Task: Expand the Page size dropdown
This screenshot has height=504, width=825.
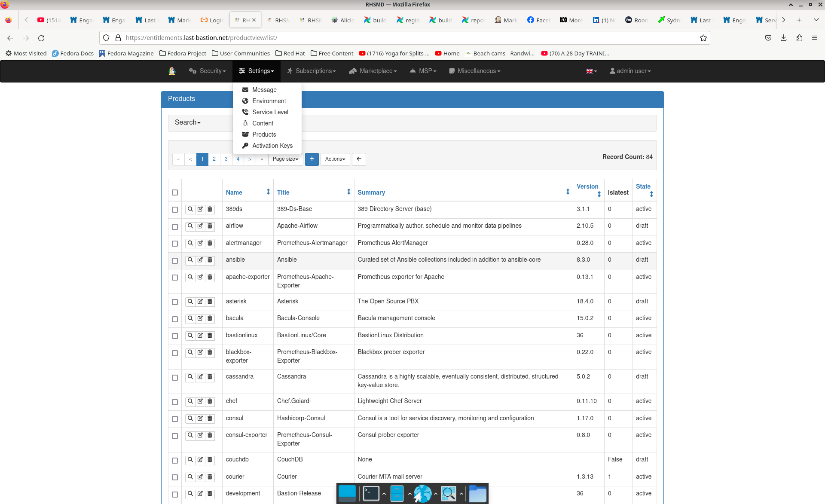Action: tap(285, 159)
